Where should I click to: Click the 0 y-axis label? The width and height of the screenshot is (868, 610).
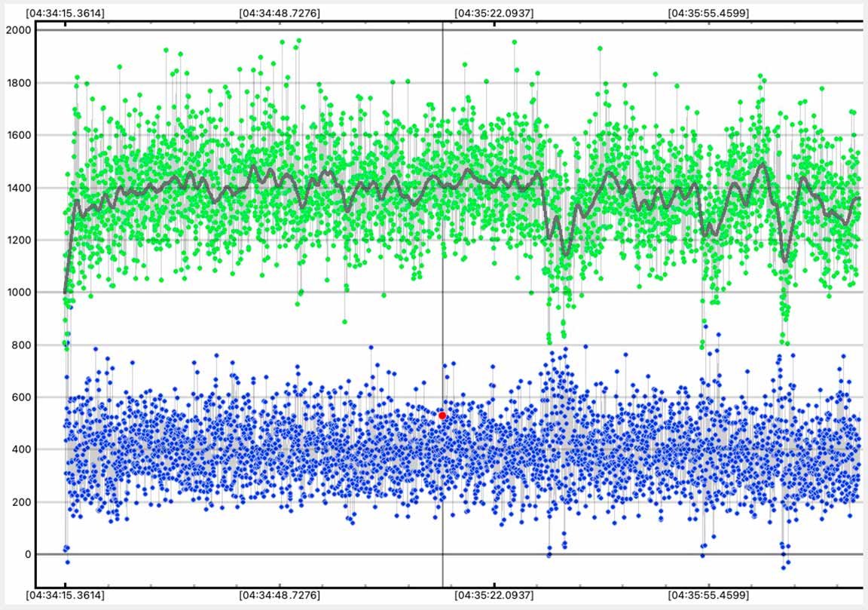coord(26,555)
